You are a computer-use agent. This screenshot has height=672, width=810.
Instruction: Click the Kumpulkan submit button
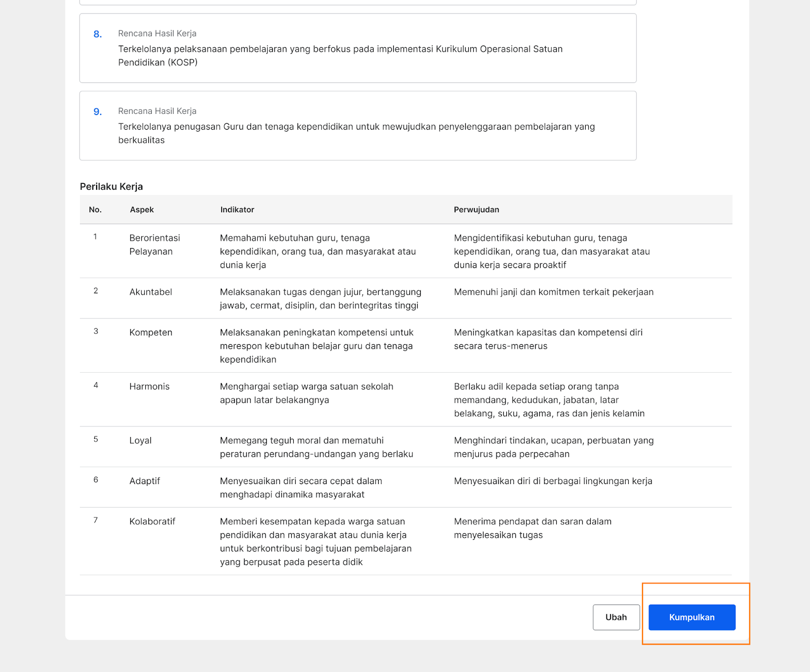point(692,617)
